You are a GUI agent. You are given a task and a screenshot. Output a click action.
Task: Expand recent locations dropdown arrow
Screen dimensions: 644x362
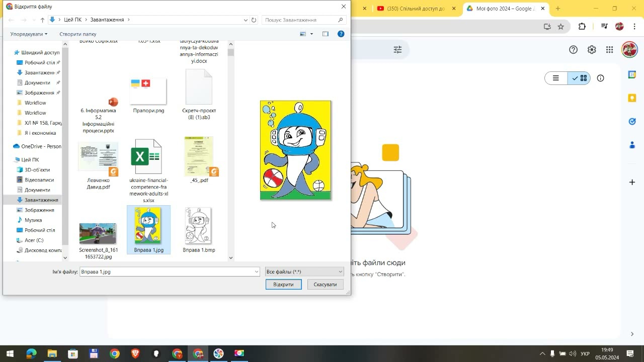pos(34,20)
